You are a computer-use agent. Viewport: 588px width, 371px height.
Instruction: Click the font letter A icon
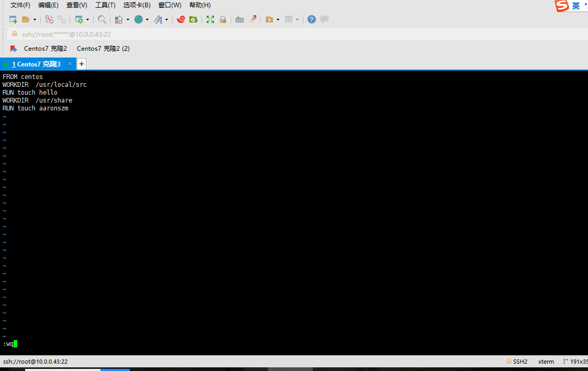tap(159, 19)
